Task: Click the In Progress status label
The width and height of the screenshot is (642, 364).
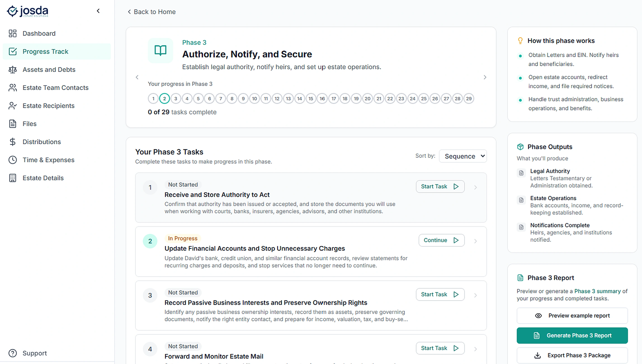Action: click(x=183, y=238)
